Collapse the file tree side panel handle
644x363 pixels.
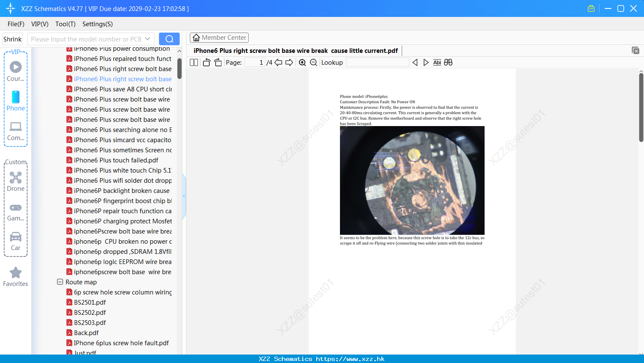(184, 196)
